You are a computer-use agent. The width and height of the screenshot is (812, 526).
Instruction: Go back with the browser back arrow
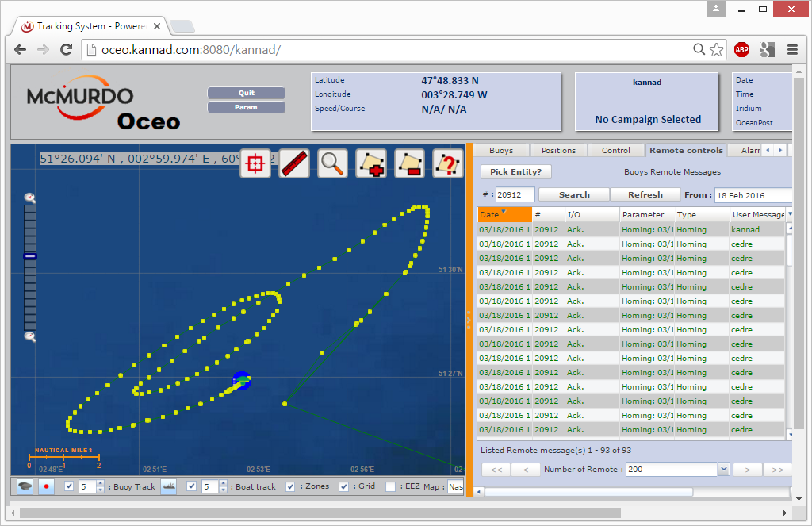[x=20, y=50]
